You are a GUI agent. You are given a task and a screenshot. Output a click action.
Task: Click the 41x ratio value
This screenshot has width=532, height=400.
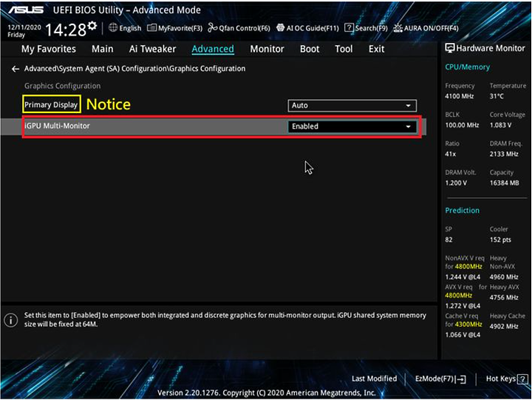point(450,155)
